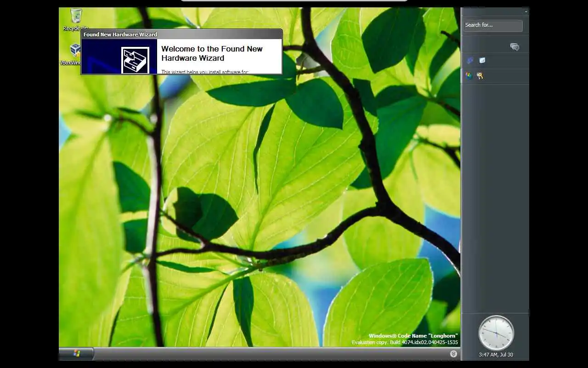Click the hardware card wizard image
Viewport: 588px width, 368px height.
click(x=135, y=60)
